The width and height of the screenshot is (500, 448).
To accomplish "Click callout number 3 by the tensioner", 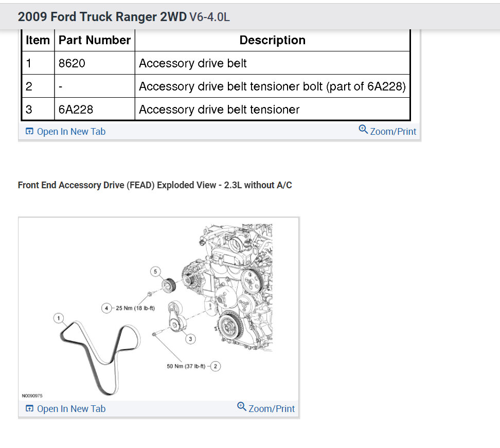I will coord(190,339).
